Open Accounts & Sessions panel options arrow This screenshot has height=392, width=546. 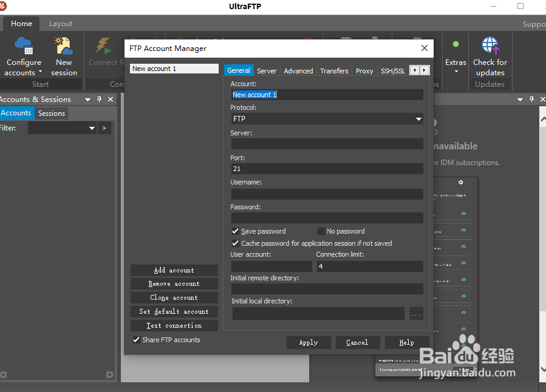87,100
